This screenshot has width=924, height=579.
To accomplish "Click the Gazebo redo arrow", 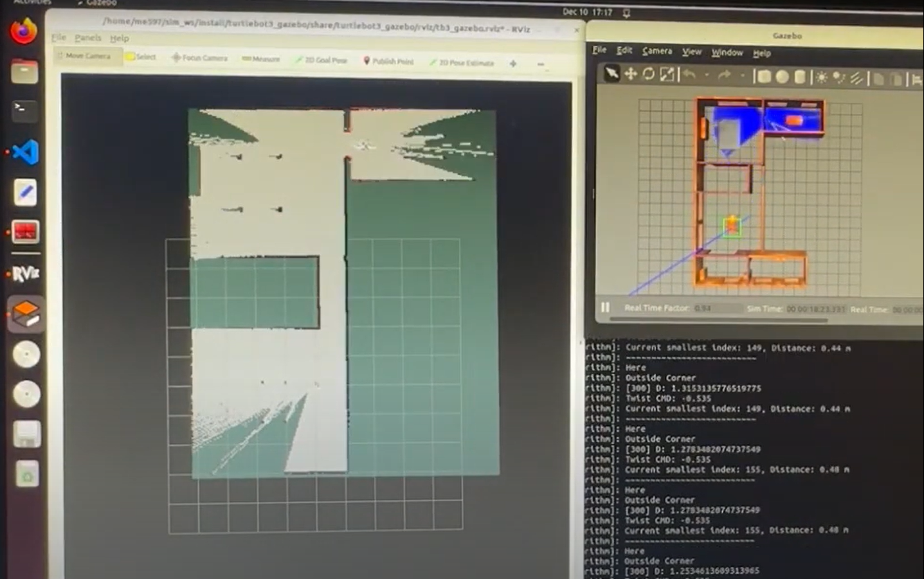I will point(725,76).
